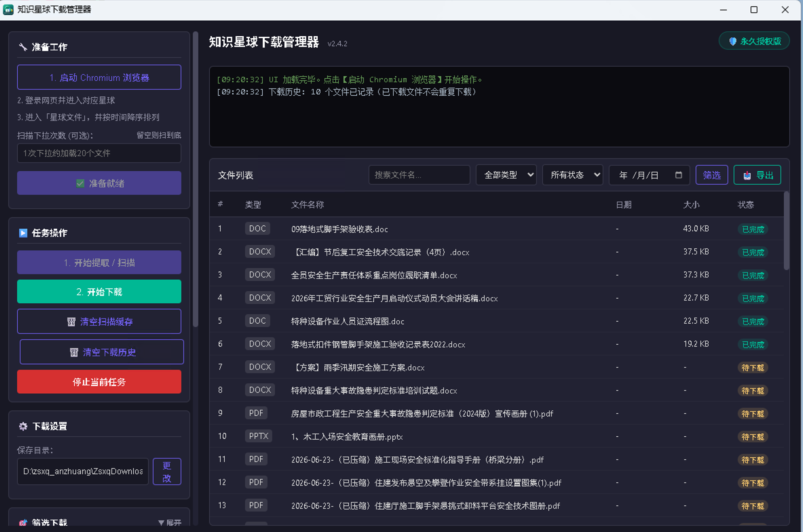The width and height of the screenshot is (803, 532).
Task: Click 待下载 status badge in row 7
Action: coord(753,368)
